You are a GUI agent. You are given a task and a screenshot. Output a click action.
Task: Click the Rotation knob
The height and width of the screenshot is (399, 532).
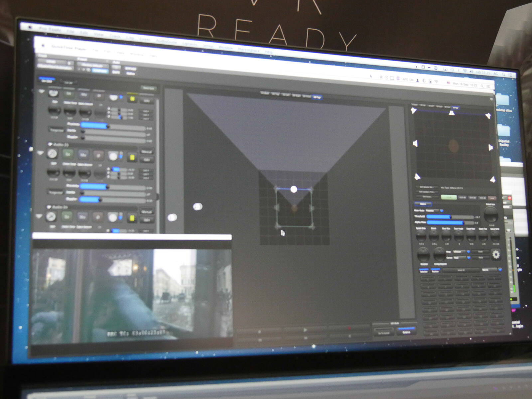tap(423, 255)
